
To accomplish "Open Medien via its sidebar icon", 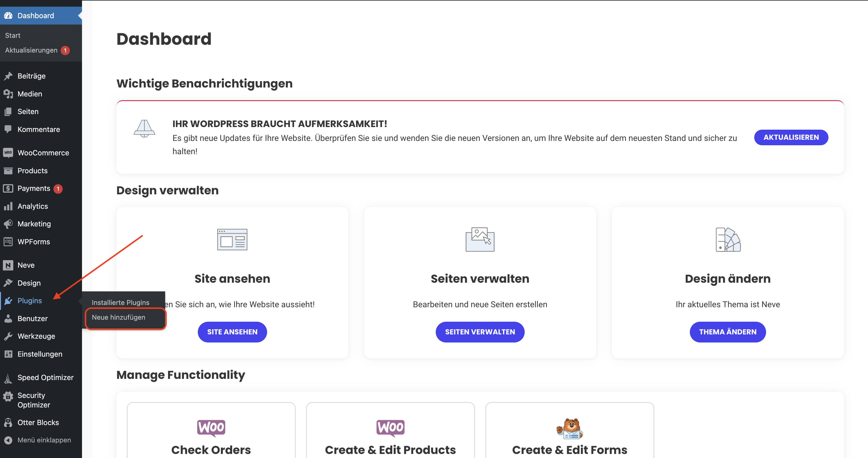I will 8,94.
